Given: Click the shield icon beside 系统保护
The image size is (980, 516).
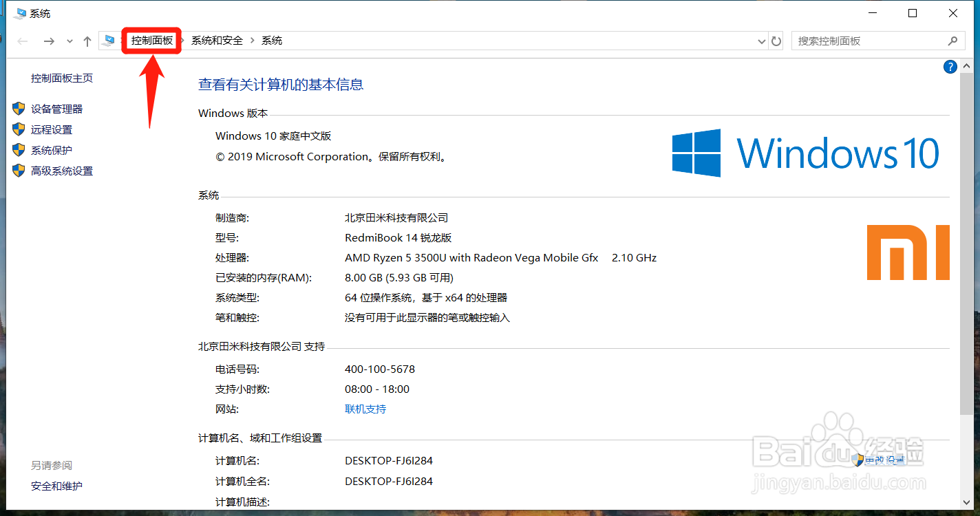Looking at the screenshot, I should [x=19, y=150].
